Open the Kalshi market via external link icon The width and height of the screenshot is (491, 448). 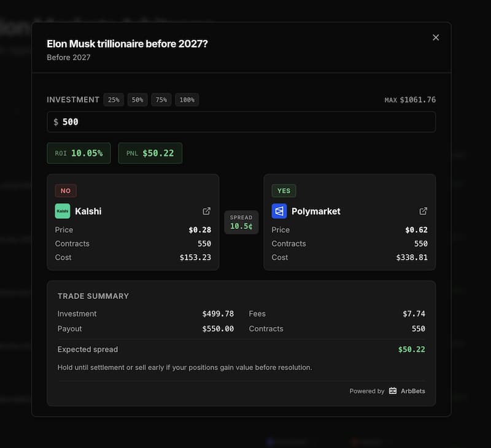(207, 210)
